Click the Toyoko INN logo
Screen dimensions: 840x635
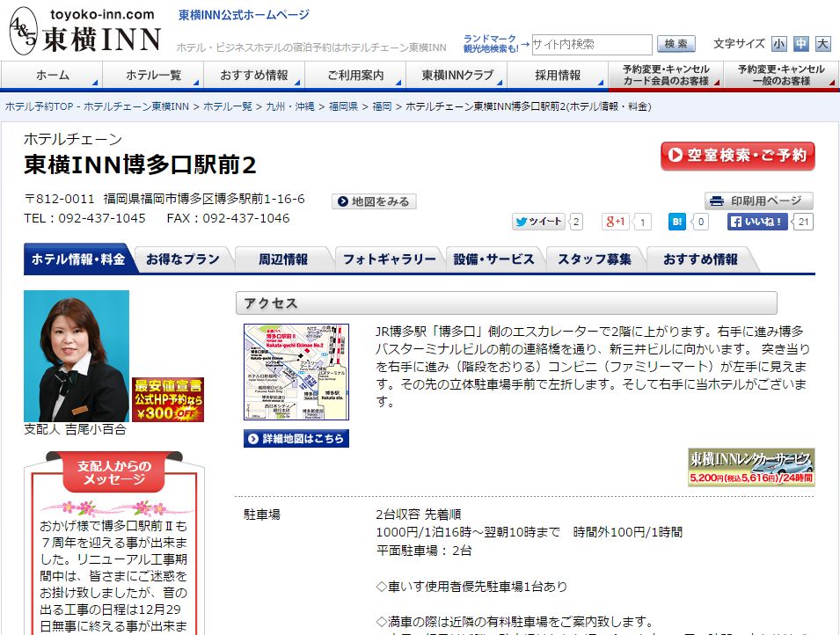tap(85, 31)
